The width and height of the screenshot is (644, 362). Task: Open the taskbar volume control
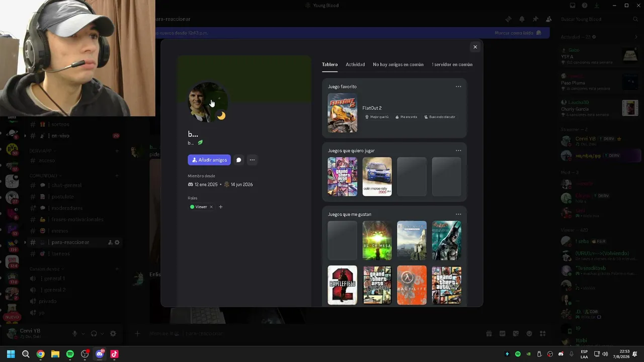click(605, 354)
